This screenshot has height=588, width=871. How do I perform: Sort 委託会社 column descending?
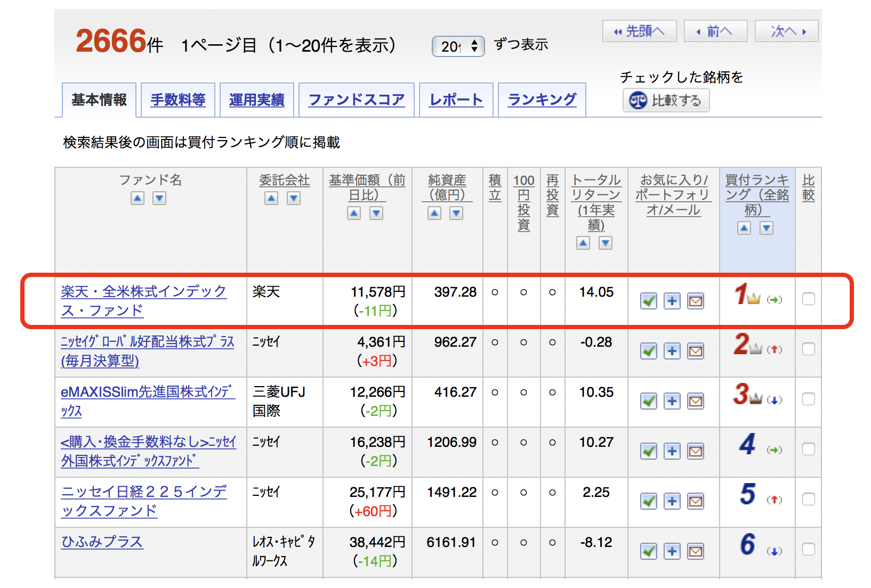[294, 198]
